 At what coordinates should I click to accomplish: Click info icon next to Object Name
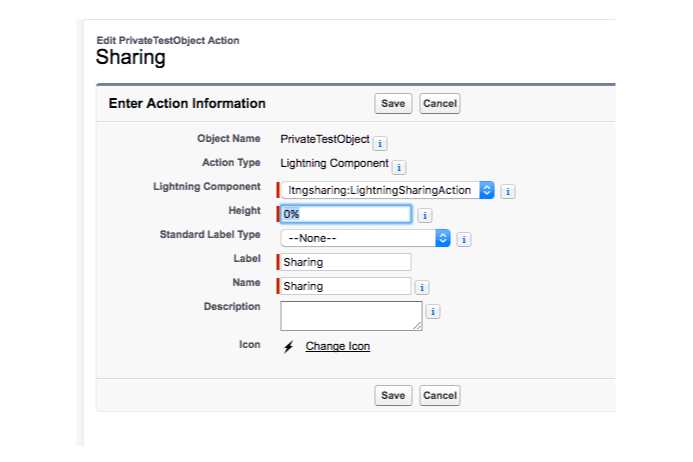380,144
